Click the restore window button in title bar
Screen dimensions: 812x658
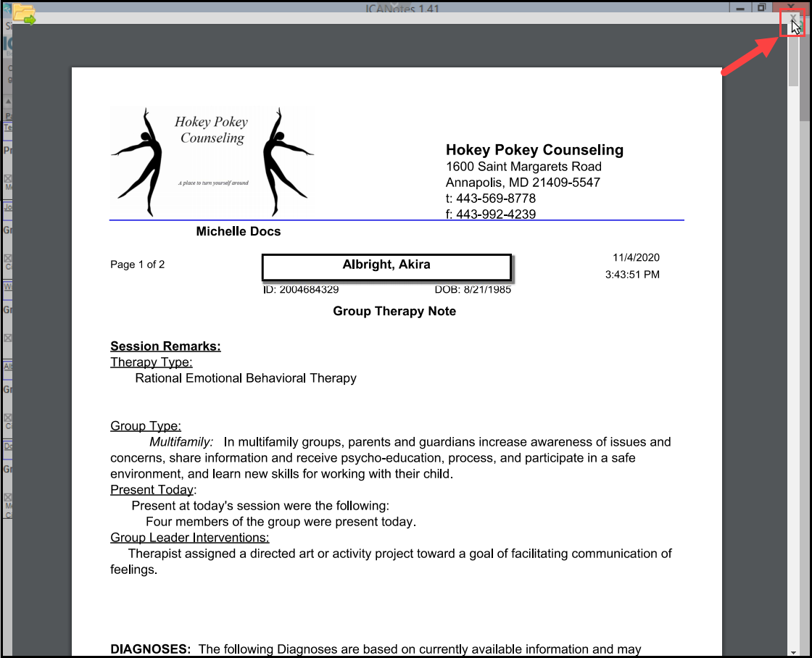point(761,7)
